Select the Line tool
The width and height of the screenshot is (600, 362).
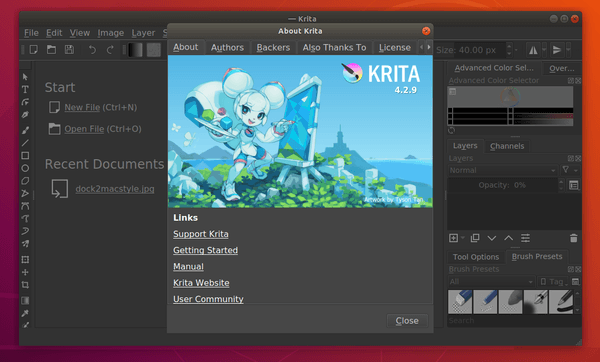(25, 143)
